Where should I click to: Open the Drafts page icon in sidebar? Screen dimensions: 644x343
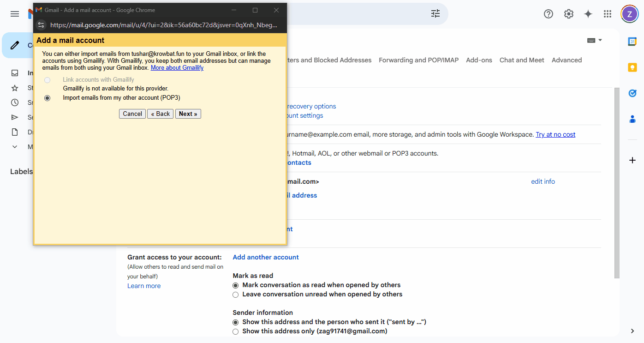(15, 132)
